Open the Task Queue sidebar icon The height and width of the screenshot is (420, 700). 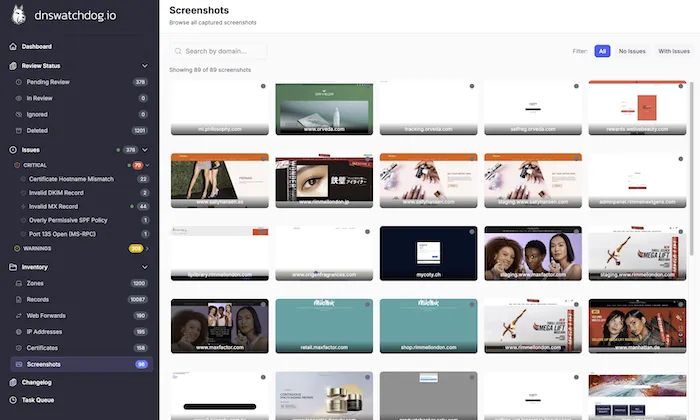click(x=13, y=398)
